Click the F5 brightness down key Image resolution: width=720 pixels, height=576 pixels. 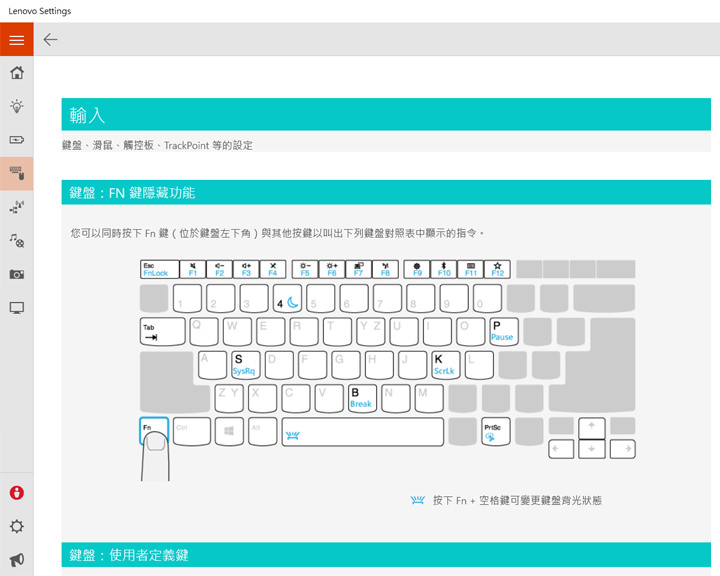[305, 269]
